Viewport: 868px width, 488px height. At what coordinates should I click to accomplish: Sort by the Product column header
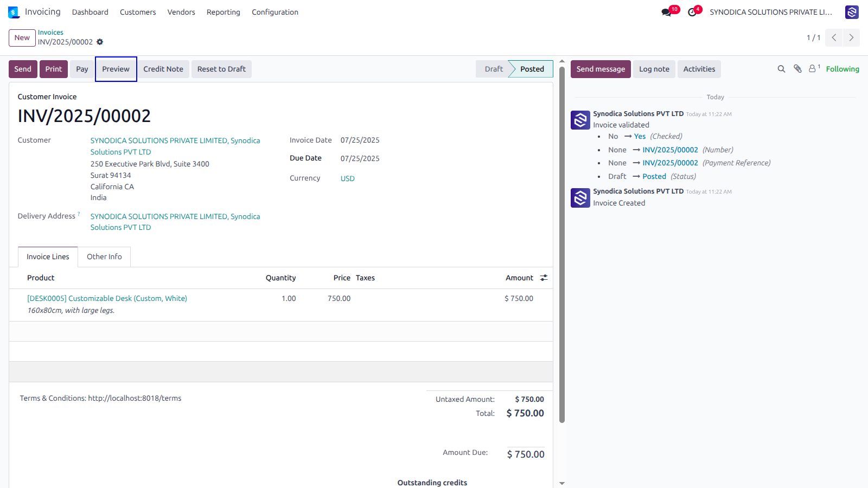pyautogui.click(x=41, y=278)
